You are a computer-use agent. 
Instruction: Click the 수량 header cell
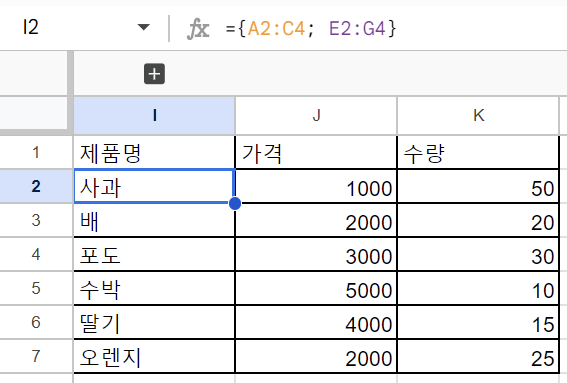pos(478,153)
